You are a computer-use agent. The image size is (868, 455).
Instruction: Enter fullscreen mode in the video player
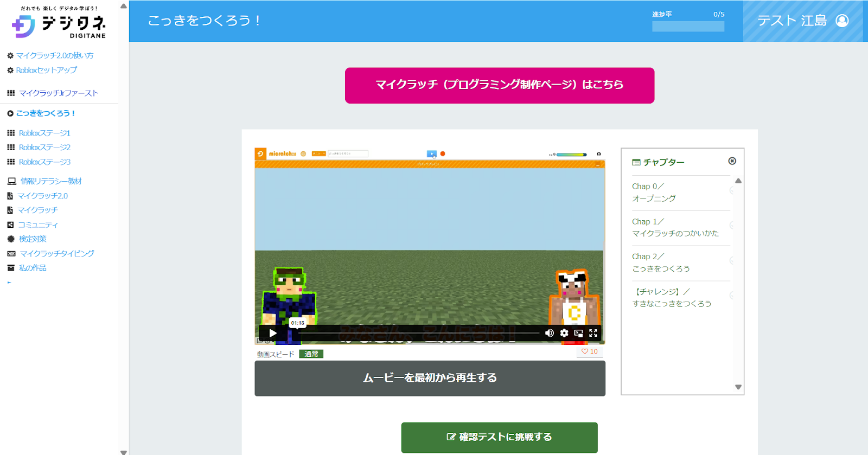point(593,333)
